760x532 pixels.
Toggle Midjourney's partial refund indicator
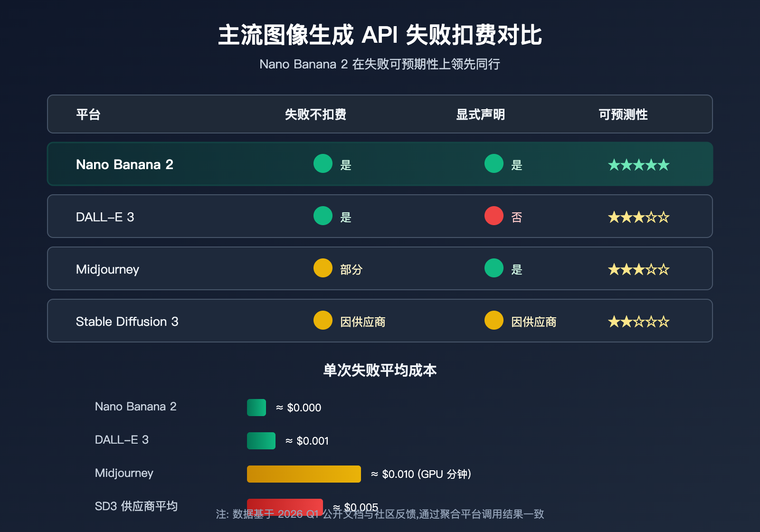coord(323,268)
